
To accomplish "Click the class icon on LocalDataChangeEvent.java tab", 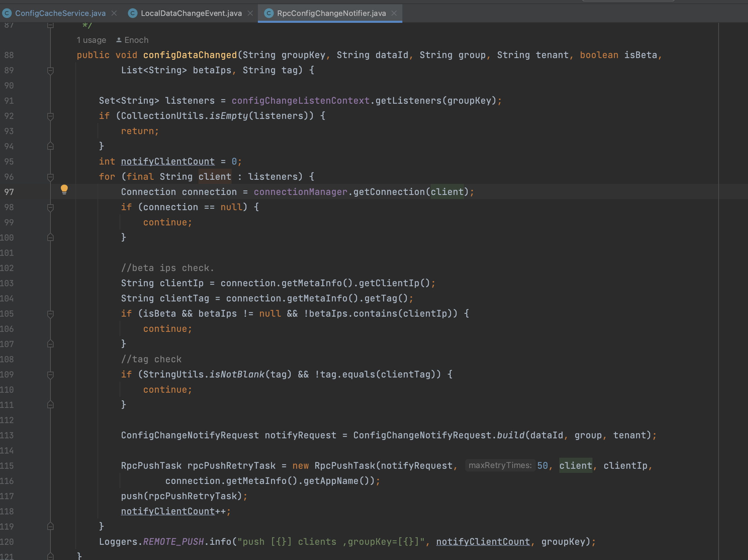I will 132,13.
